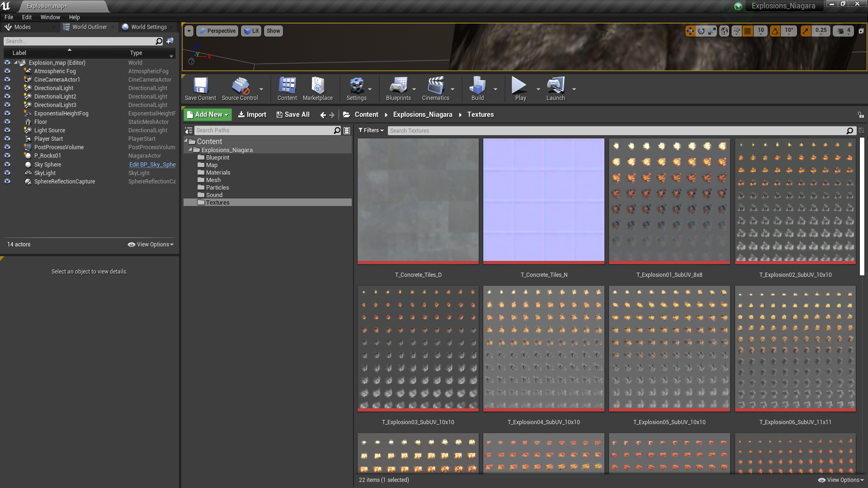Viewport: 868px width, 488px height.
Task: Click the Build lighting icon
Action: pyautogui.click(x=477, y=89)
